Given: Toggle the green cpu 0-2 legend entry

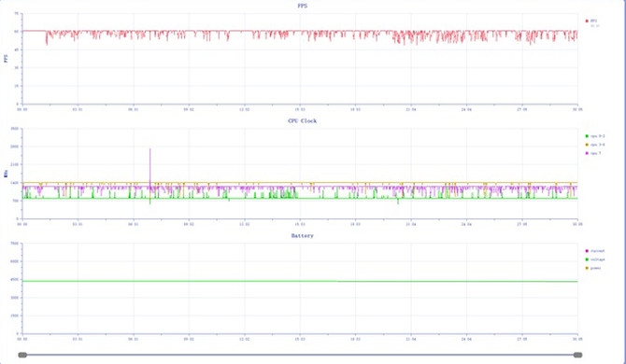Looking at the screenshot, I should (x=595, y=136).
